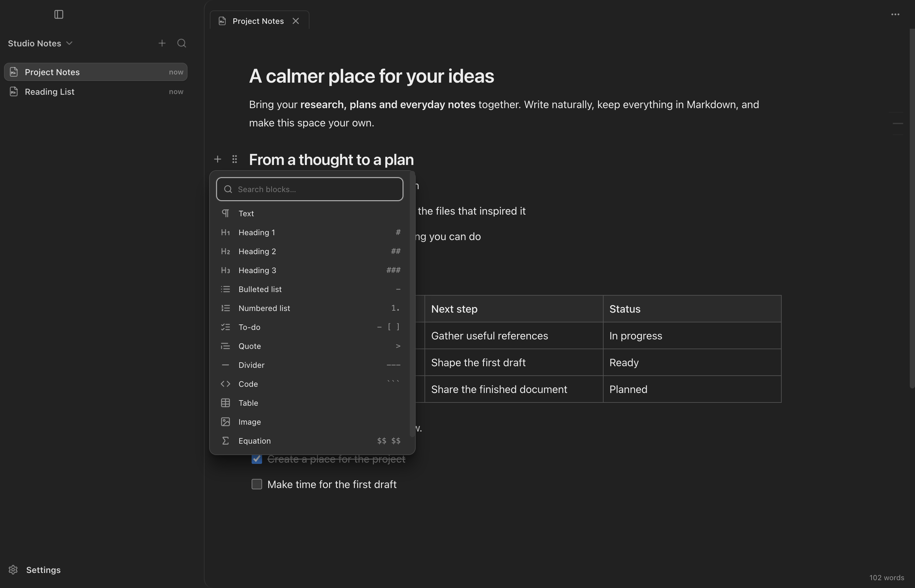Screen dimensions: 915x588
Task: Click the Shape the first draft cell
Action: [x=514, y=362]
